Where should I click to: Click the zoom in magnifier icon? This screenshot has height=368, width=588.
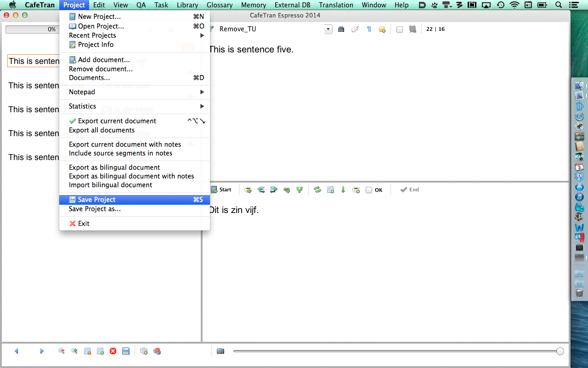[74, 351]
